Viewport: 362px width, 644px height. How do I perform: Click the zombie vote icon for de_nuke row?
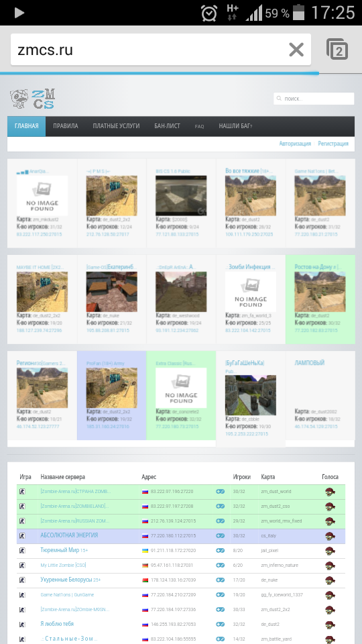coord(330,580)
